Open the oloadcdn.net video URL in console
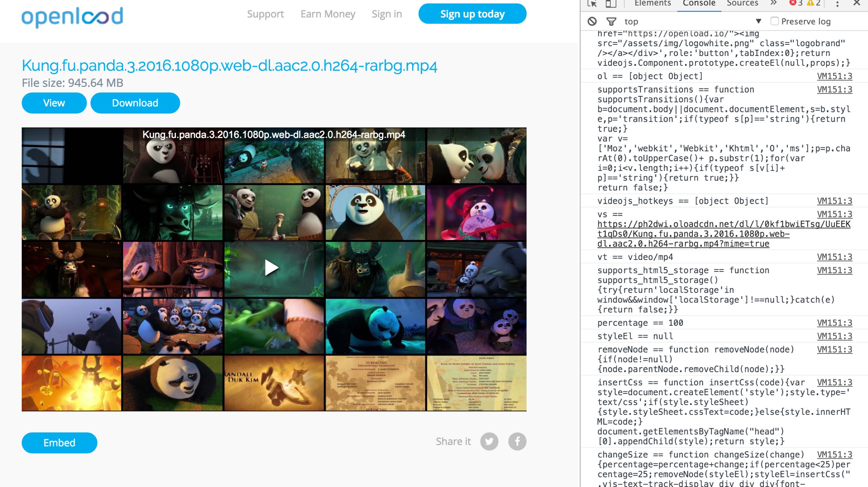 [x=724, y=234]
